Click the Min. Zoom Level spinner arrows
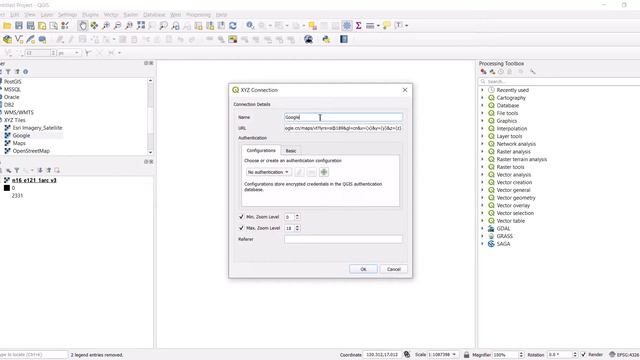 point(297,217)
